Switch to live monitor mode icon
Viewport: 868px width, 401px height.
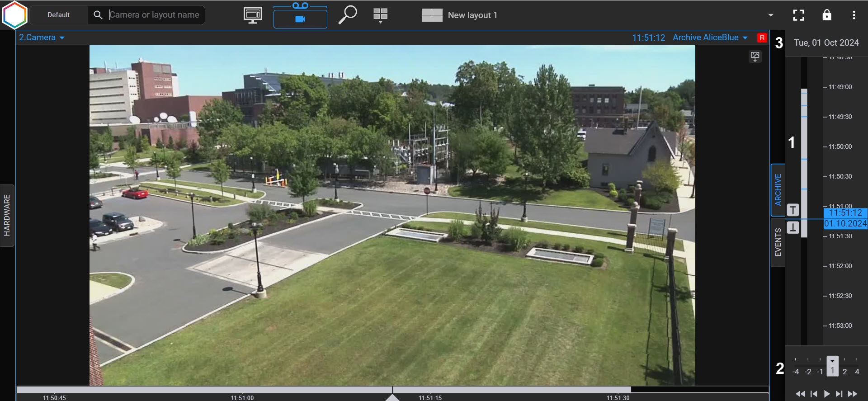[x=253, y=15]
